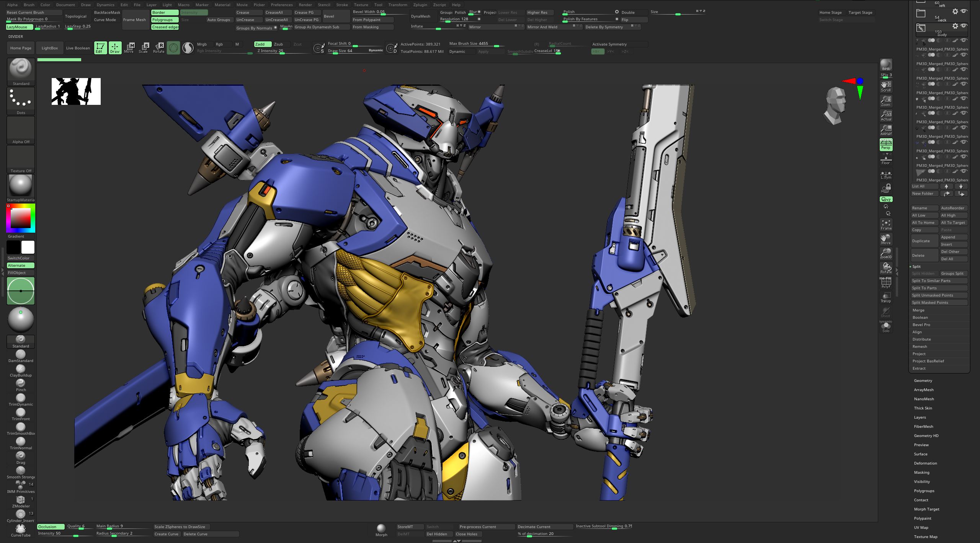Open LightBox
The width and height of the screenshot is (980, 543).
tap(50, 48)
